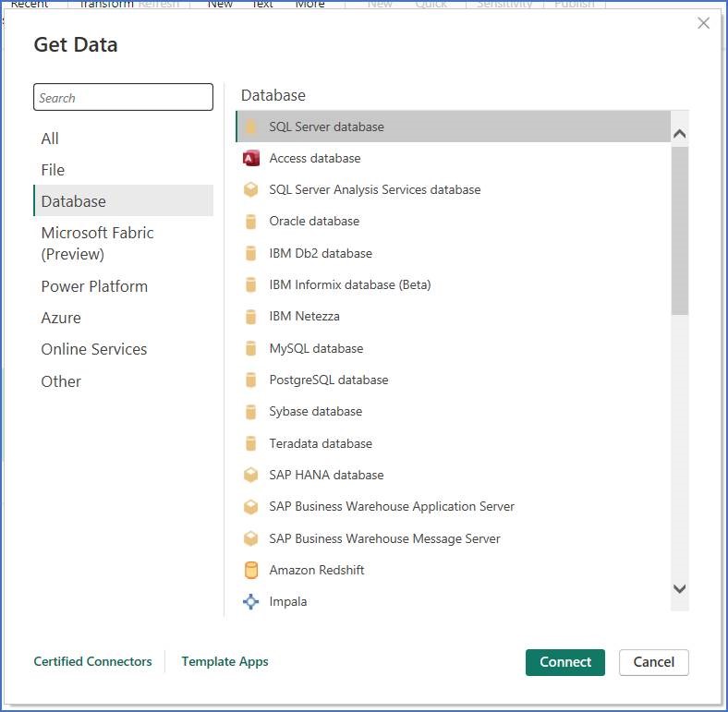Click the SAP HANA database cube icon

point(250,476)
